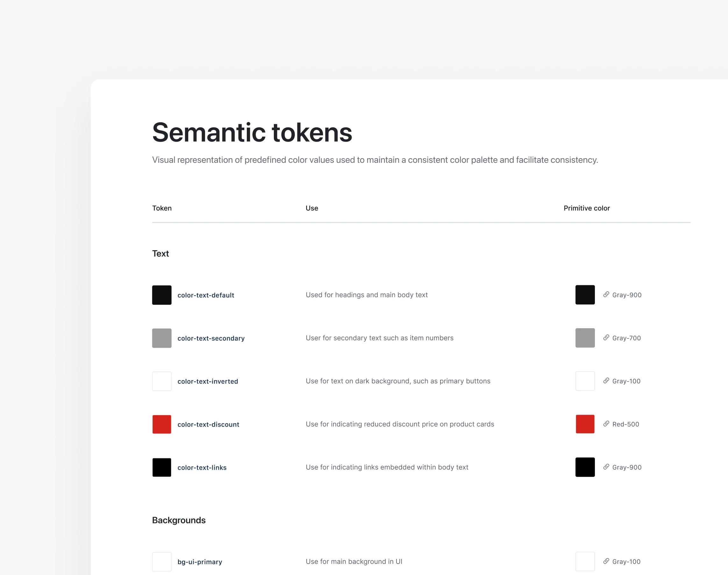Viewport: 728px width, 575px height.
Task: Click the Primitive color column header
Action: click(587, 208)
